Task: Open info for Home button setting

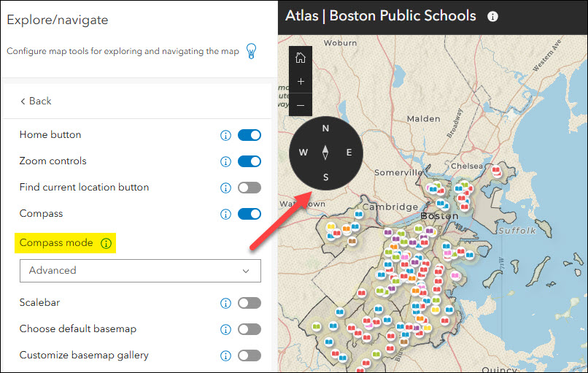Action: pyautogui.click(x=225, y=135)
